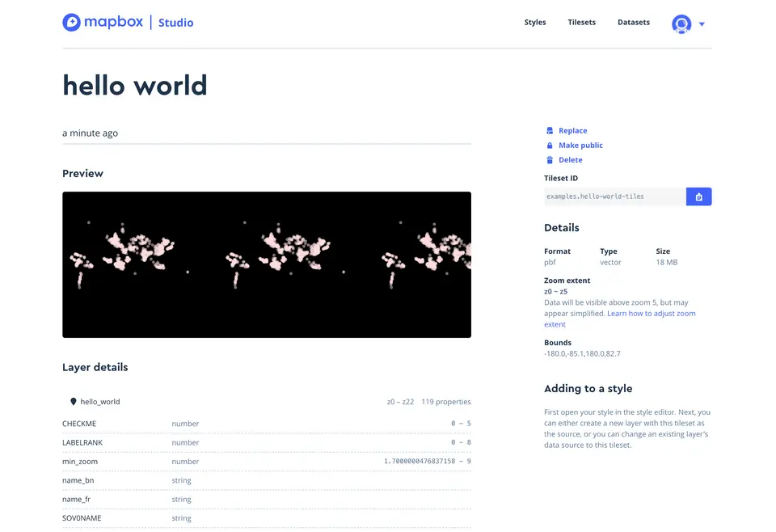Viewport: 776px width, 532px height.
Task: Open the user account avatar
Action: (x=681, y=23)
